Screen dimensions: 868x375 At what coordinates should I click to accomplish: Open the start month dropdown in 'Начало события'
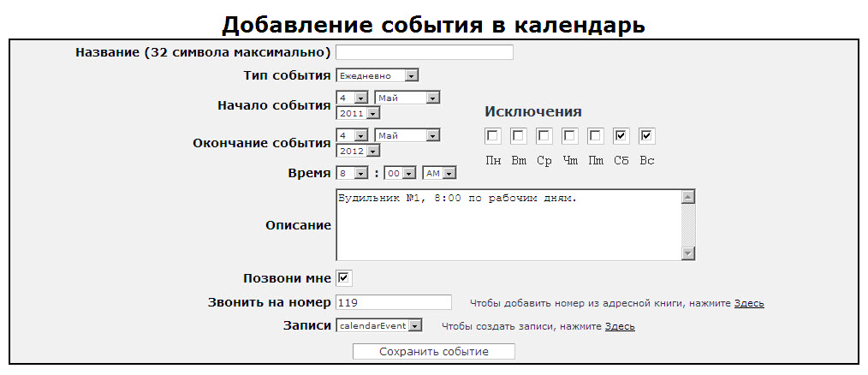click(407, 98)
